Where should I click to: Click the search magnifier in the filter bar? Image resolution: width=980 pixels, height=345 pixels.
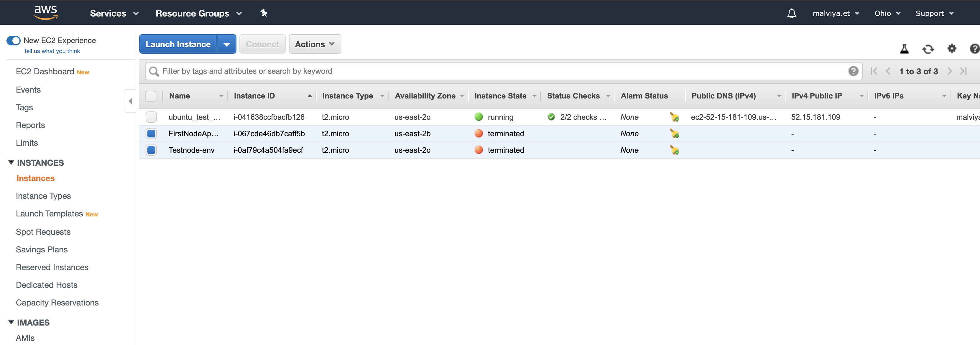coord(154,71)
